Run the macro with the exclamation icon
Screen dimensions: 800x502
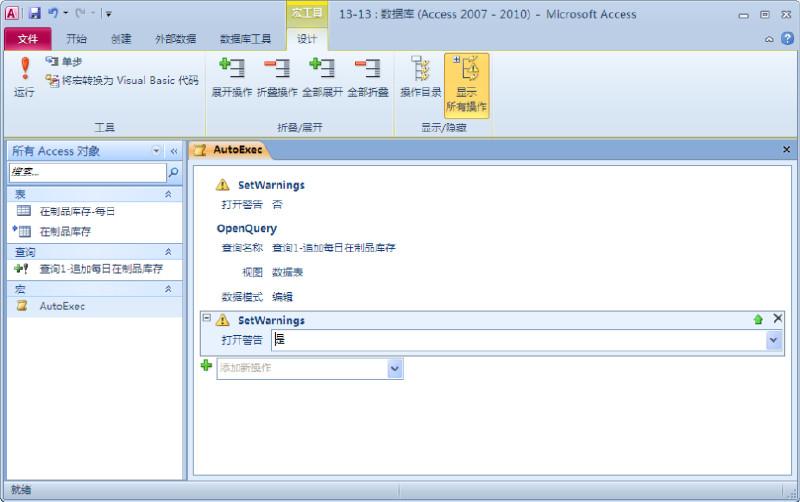coord(24,77)
